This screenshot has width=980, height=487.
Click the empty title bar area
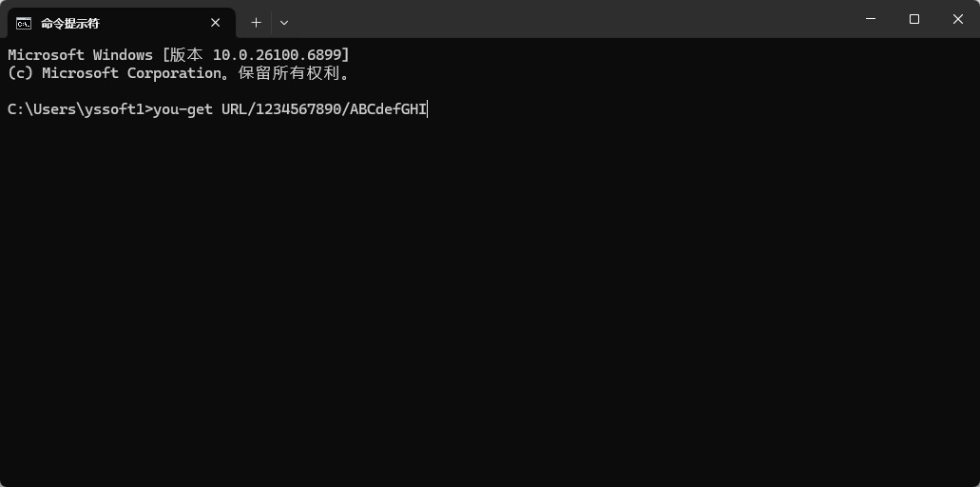(570, 19)
